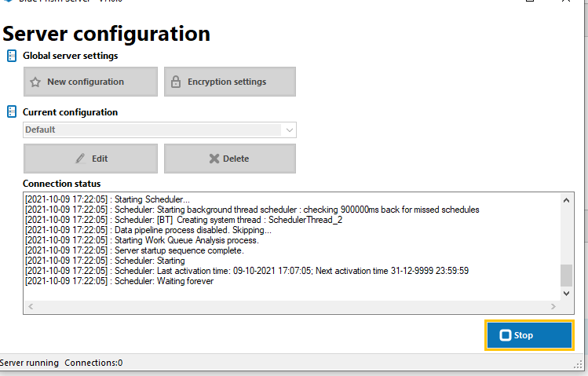Click the log scroll up arrow
Screen dimensions: 588x376
(566, 200)
